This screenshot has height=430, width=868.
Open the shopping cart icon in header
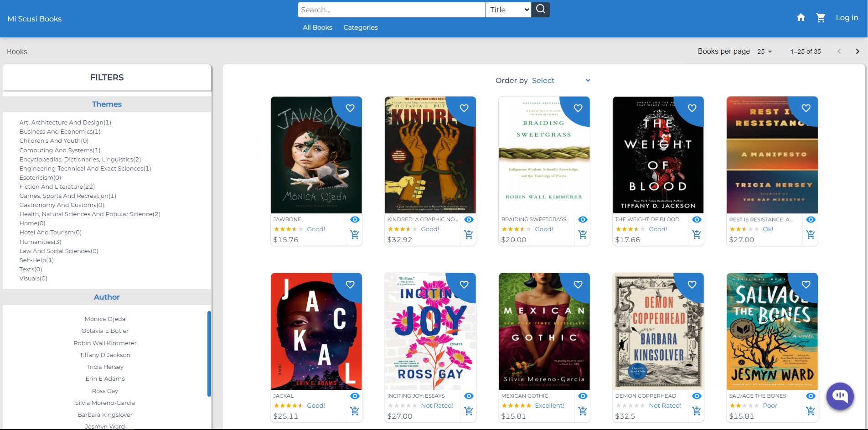click(x=821, y=18)
